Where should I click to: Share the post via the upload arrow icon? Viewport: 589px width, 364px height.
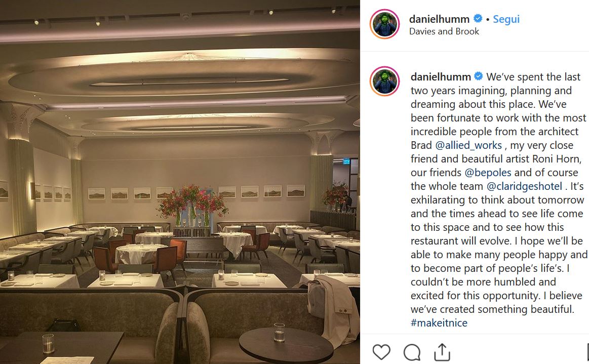click(442, 352)
